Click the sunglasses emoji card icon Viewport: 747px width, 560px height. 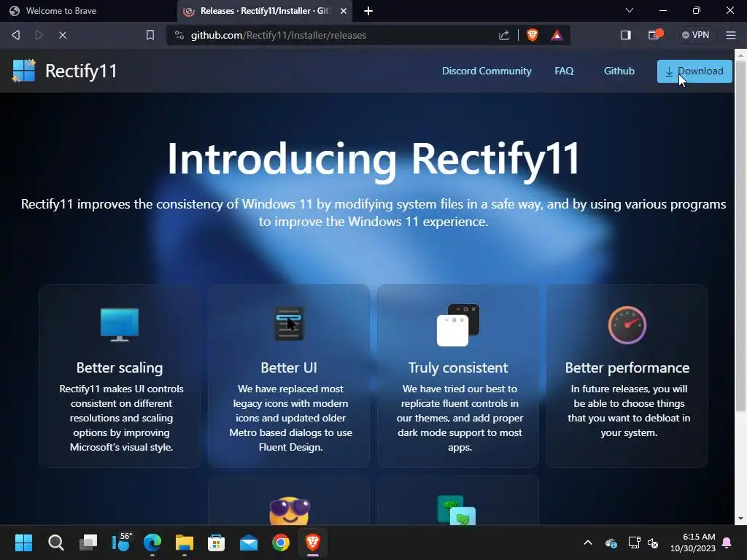289,511
